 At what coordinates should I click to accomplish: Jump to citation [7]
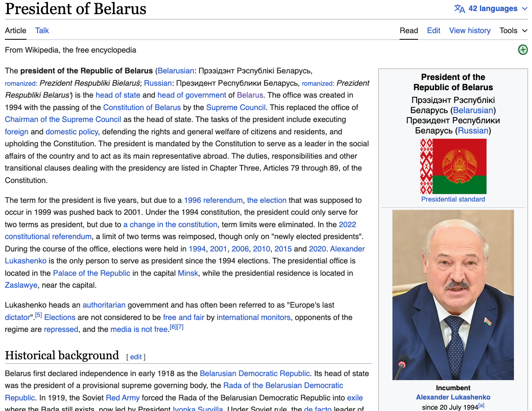click(x=180, y=327)
